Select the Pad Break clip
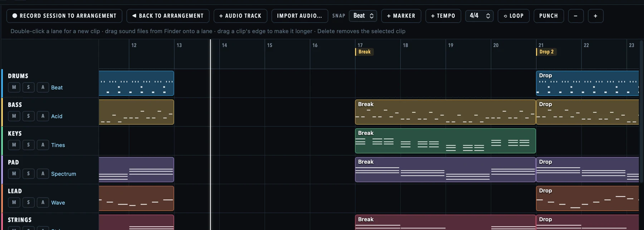 [x=445, y=170]
